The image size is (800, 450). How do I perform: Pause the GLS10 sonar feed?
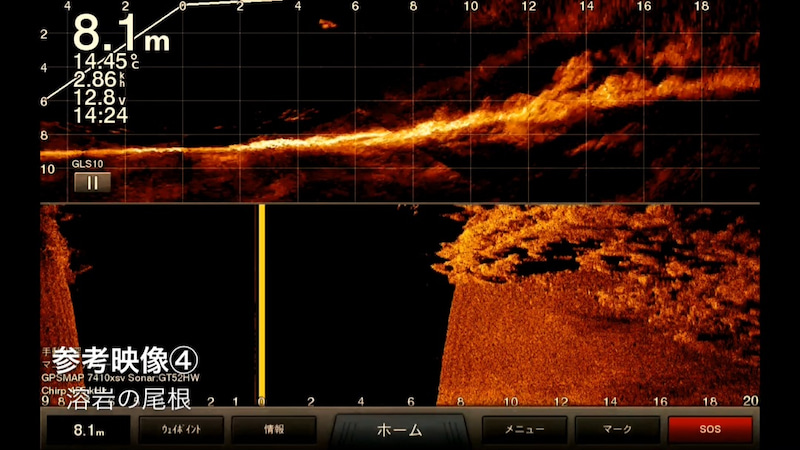pyautogui.click(x=92, y=182)
